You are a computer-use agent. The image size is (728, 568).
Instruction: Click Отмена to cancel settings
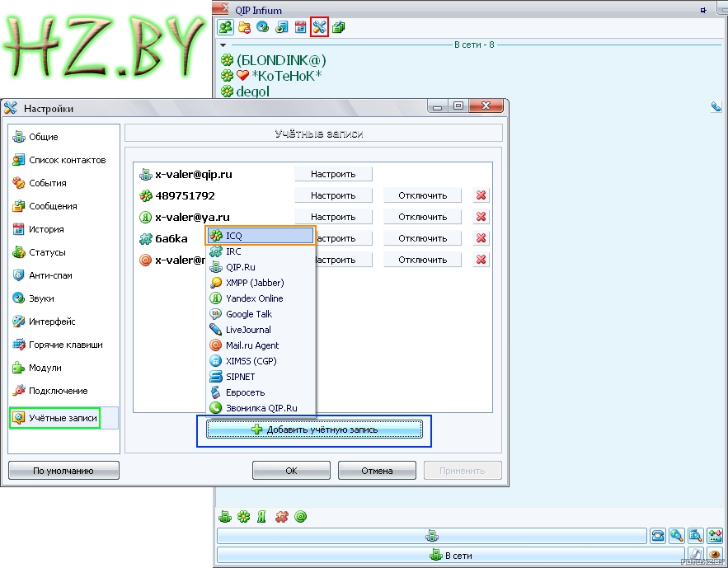click(x=377, y=471)
